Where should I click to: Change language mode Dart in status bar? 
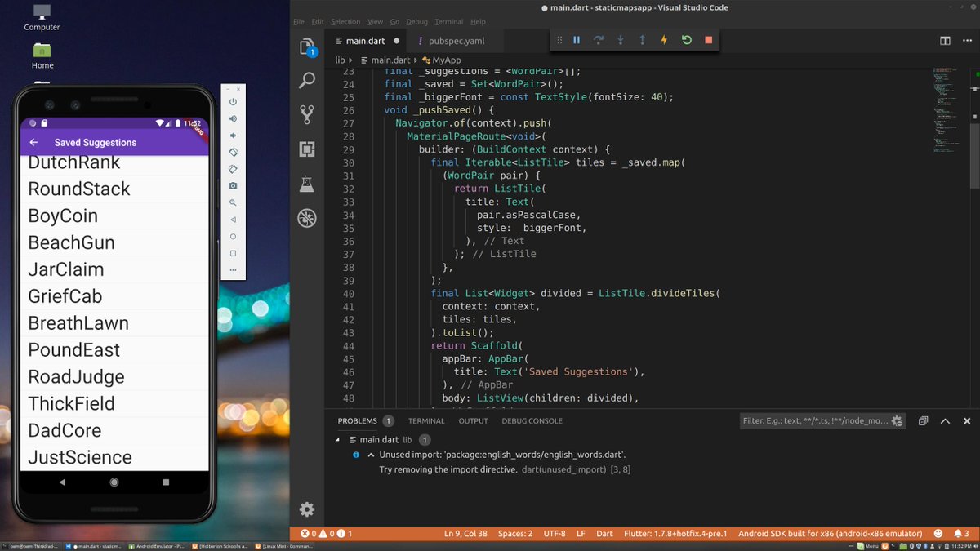coord(604,534)
